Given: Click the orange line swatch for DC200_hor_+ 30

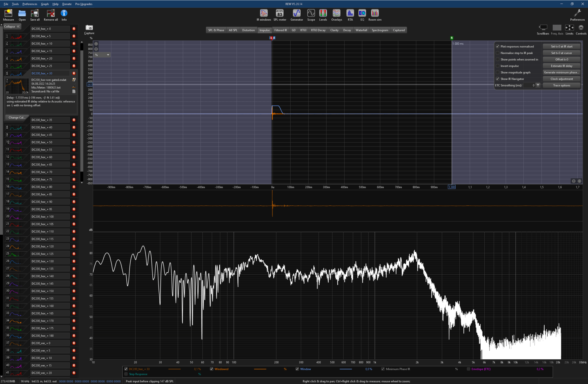Looking at the screenshot, I should pos(174,369).
